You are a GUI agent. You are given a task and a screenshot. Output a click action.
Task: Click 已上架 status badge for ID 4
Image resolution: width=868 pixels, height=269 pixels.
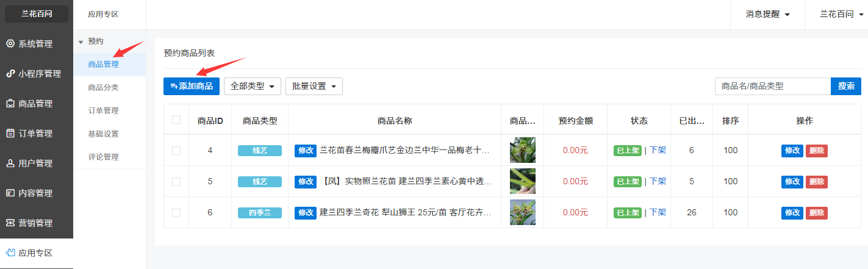tap(628, 151)
